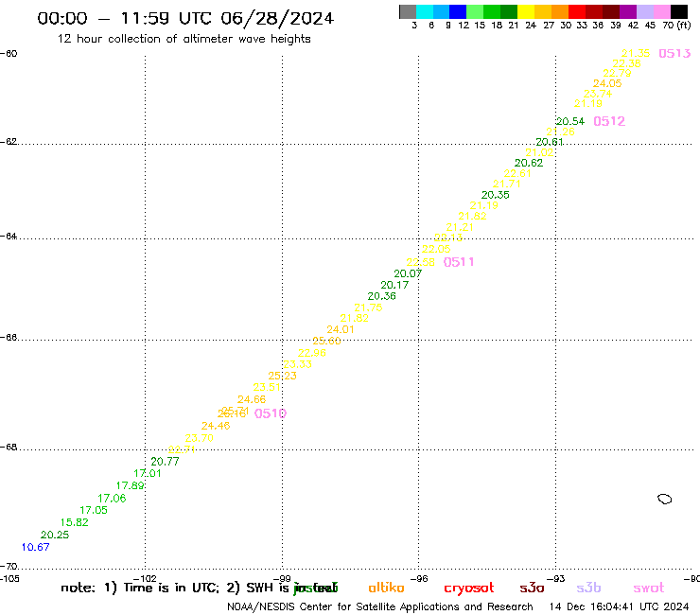Viewport: 700px width, 615px height.
Task: Click the -102 longitude axis label
Action: pyautogui.click(x=145, y=578)
